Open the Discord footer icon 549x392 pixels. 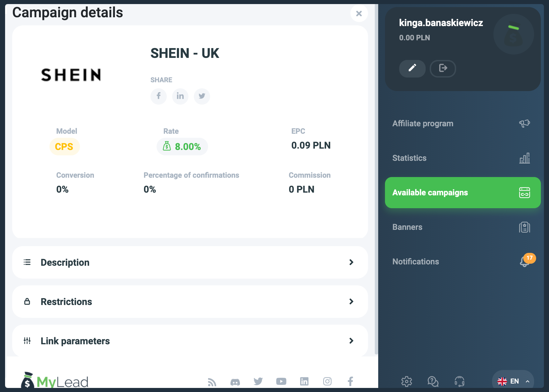click(x=235, y=382)
